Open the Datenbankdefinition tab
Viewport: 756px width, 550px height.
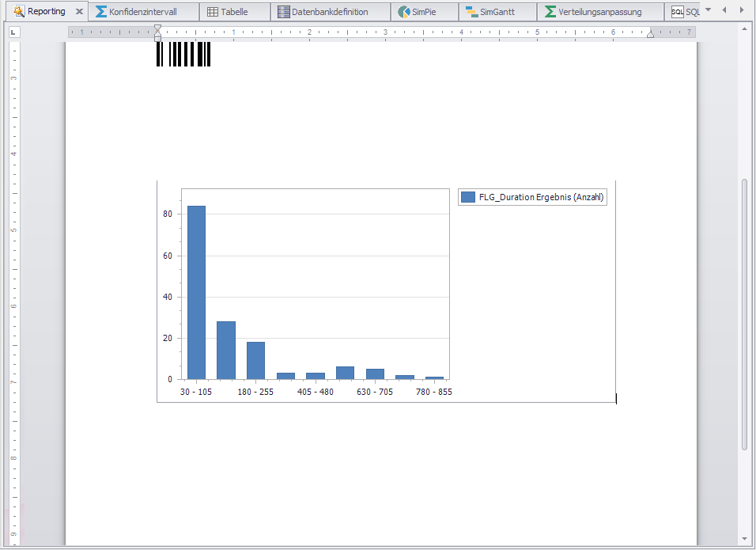pyautogui.click(x=331, y=12)
